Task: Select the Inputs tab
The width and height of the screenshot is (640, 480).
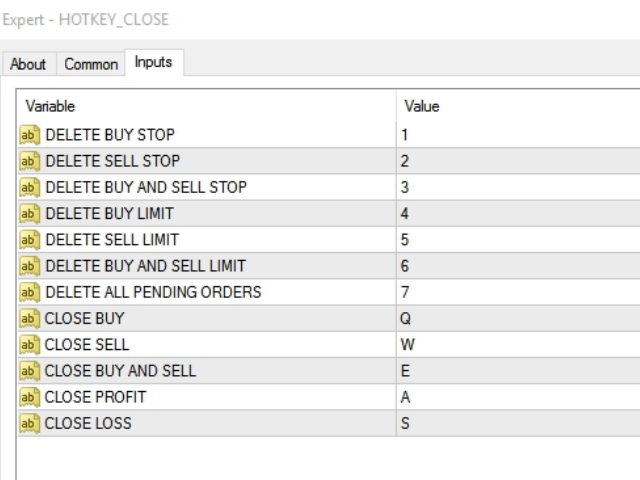Action: (153, 62)
